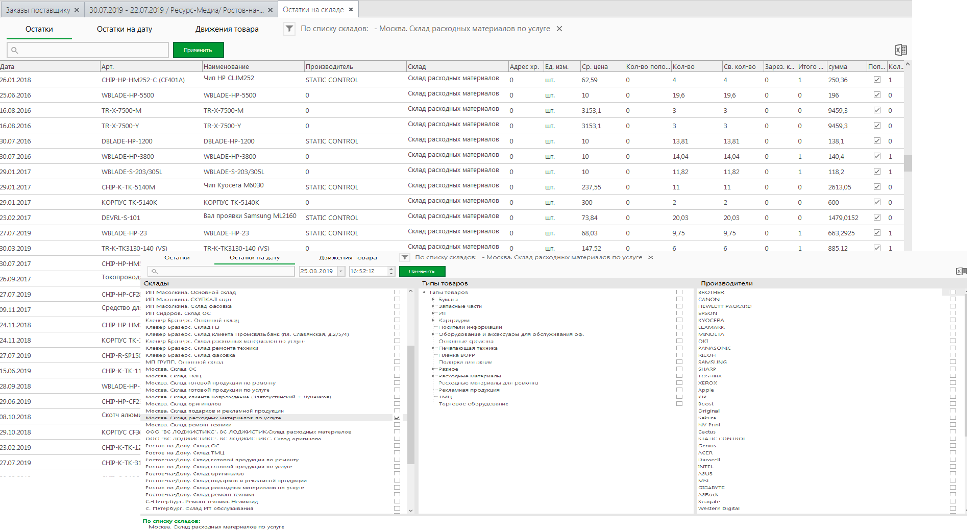Click the warehouse list vertical scrollbar thumb
This screenshot has height=531, width=980.
[411, 403]
